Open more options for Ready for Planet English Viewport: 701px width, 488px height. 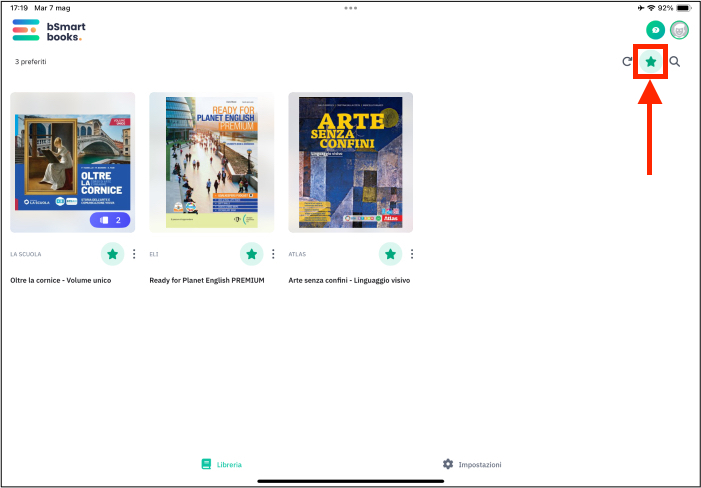[x=273, y=254]
